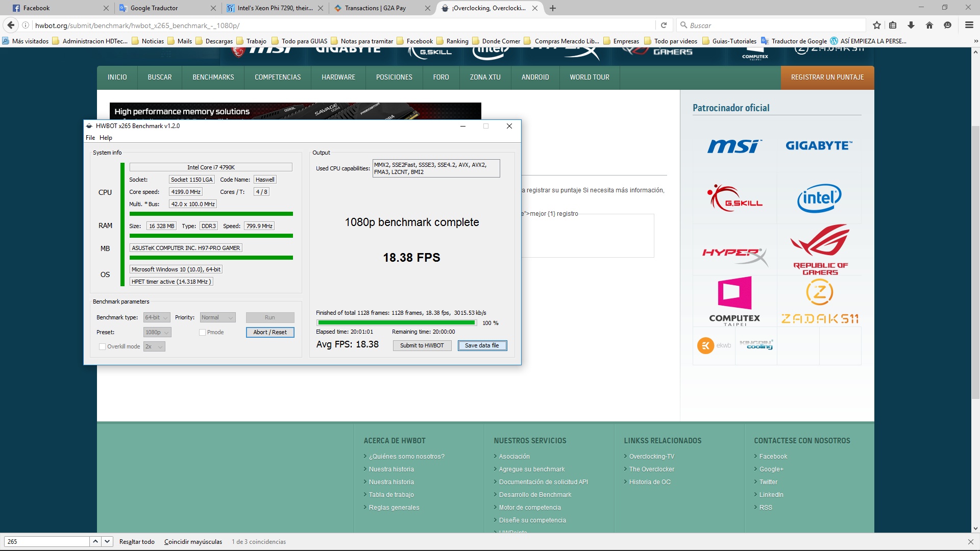Viewport: 980px width, 551px height.
Task: Click the Abort / Reset button
Action: tap(270, 332)
